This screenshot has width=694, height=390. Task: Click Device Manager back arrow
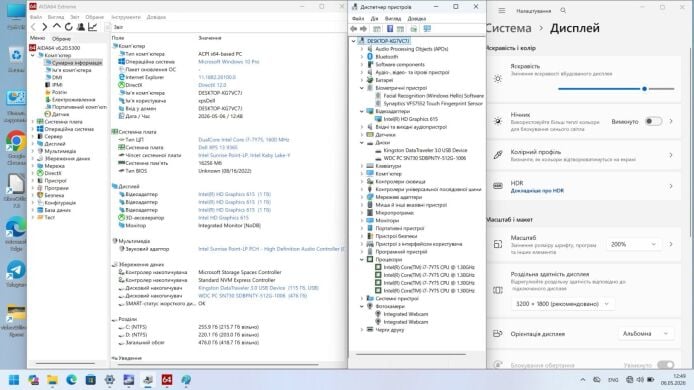(x=353, y=29)
